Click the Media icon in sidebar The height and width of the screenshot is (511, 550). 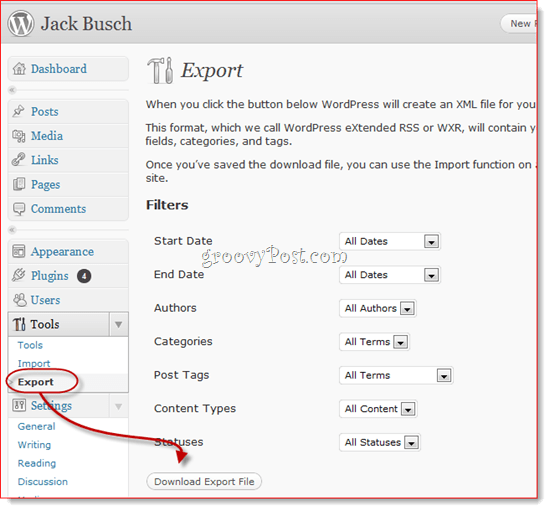[x=19, y=136]
